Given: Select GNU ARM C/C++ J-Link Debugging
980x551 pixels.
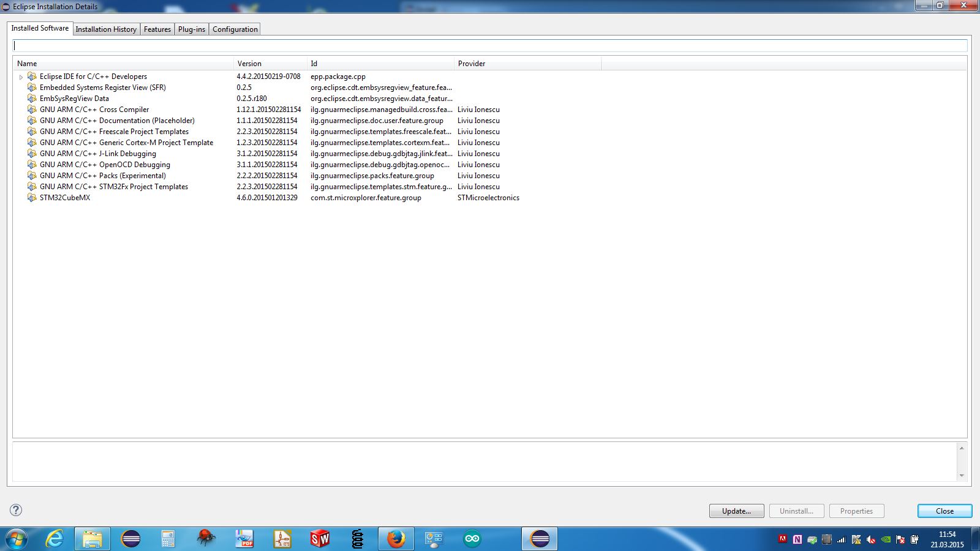Looking at the screenshot, I should click(98, 154).
